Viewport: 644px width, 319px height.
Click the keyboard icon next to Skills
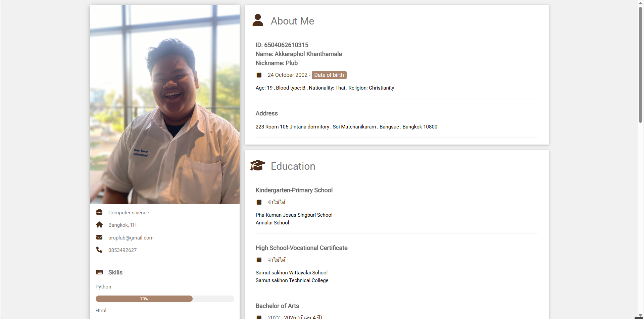coord(99,272)
